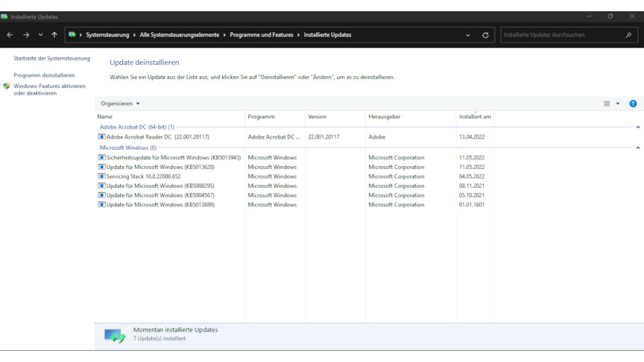This screenshot has height=362, width=644.
Task: Click icon of Servicing Stack row
Action: (101, 176)
